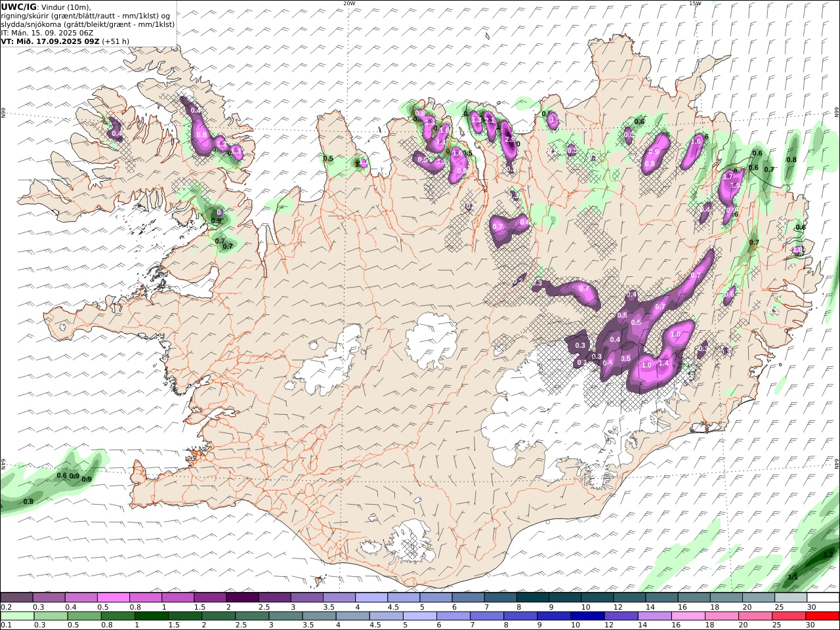Select lower-row deep blue swatch between 10 and 12
This screenshot has width=840, height=630.
pos(587,616)
